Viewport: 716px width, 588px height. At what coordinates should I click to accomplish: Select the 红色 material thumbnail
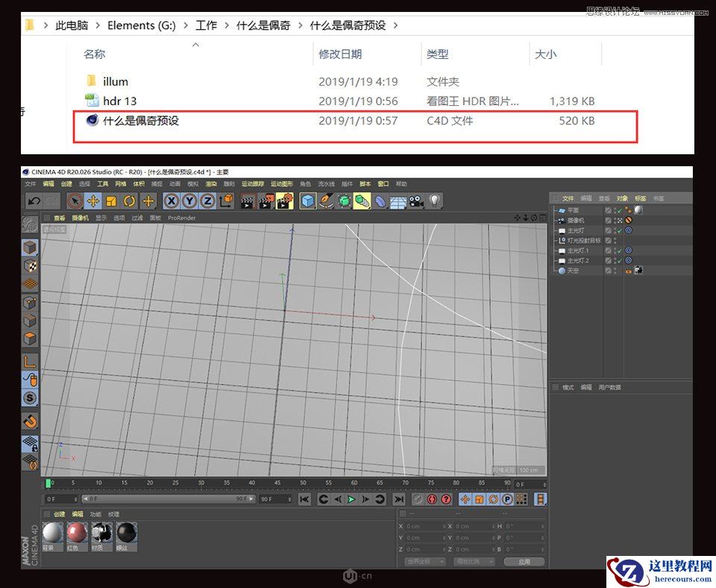(x=77, y=531)
